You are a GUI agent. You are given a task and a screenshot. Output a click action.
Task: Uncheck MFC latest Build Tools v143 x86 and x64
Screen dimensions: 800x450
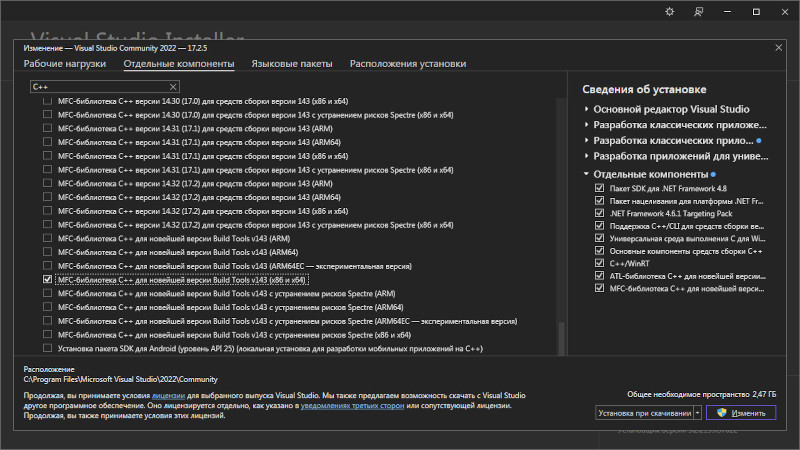pyautogui.click(x=47, y=280)
